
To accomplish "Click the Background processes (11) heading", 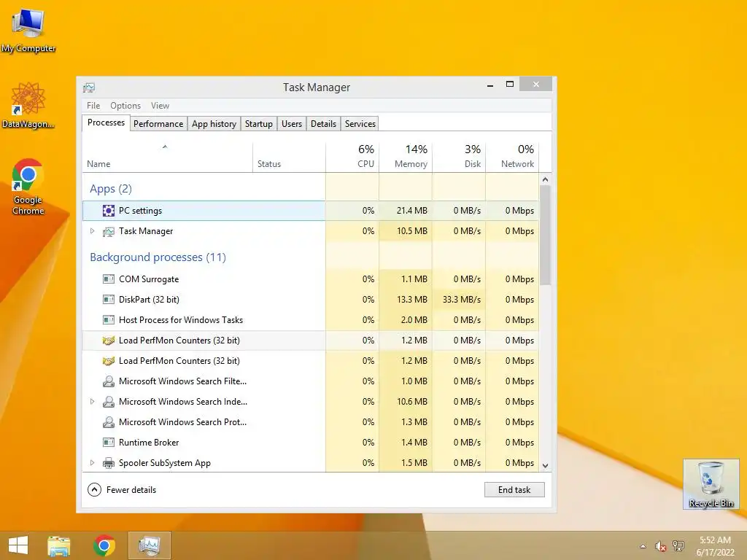I will point(158,257).
